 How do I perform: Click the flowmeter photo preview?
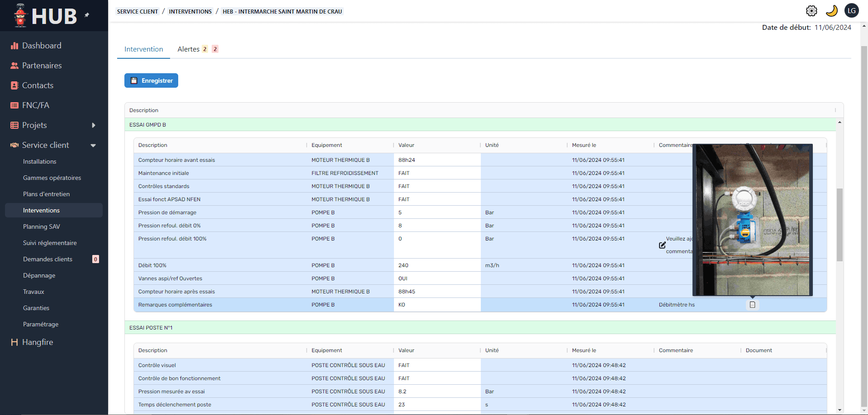pyautogui.click(x=752, y=220)
